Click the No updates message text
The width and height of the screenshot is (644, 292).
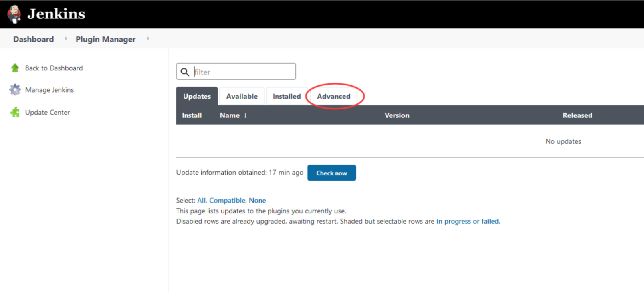[x=563, y=141]
